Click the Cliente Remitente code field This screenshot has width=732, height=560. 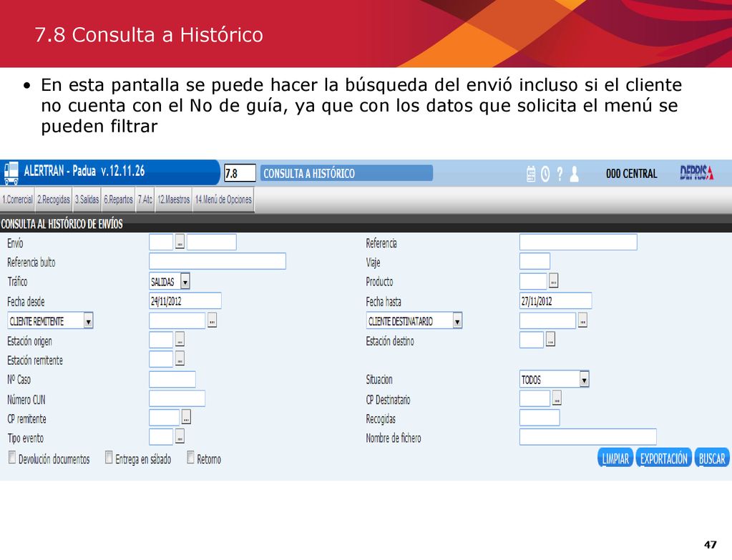[177, 320]
